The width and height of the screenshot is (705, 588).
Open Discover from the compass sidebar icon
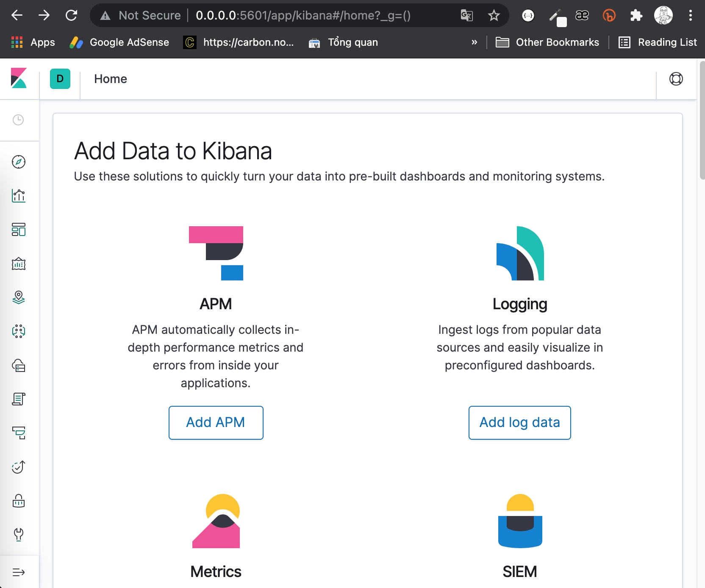(x=19, y=162)
